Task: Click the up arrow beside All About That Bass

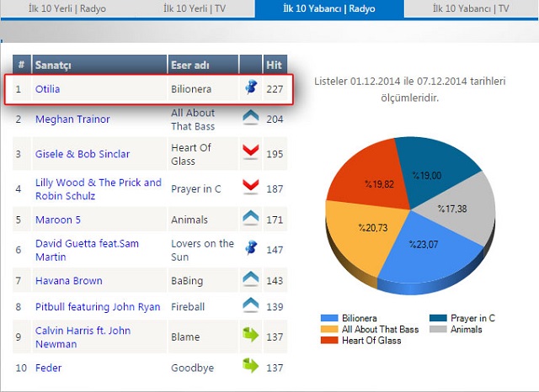Action: (x=250, y=119)
